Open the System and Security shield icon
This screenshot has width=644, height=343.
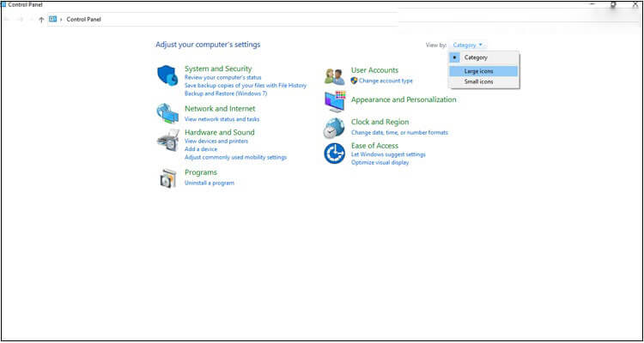coord(167,75)
